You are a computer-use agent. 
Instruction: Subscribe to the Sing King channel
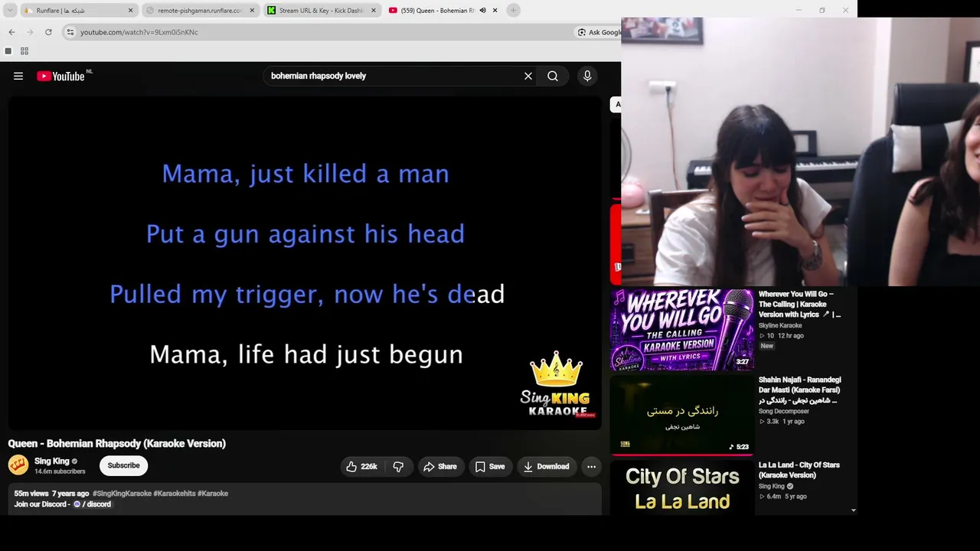[123, 465]
